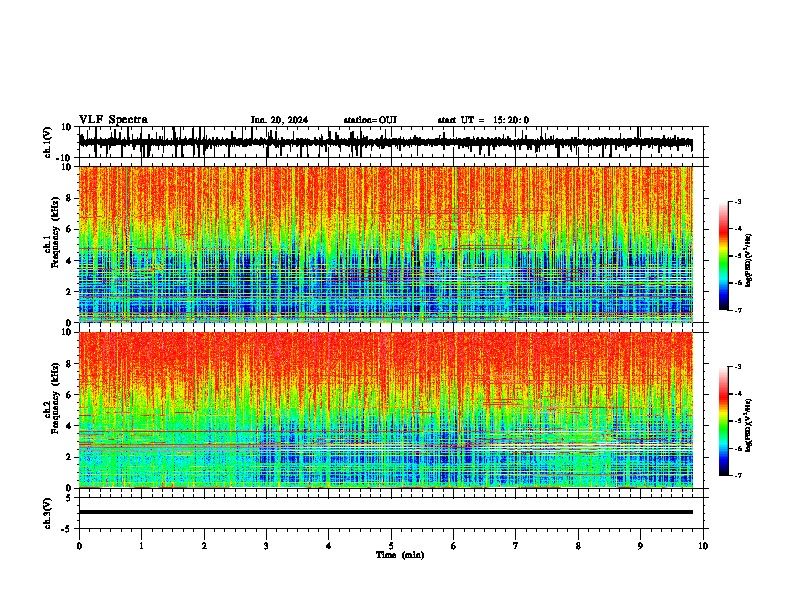The image size is (792, 612).
Task: Click the ch.3 black trace line
Action: tap(385, 512)
